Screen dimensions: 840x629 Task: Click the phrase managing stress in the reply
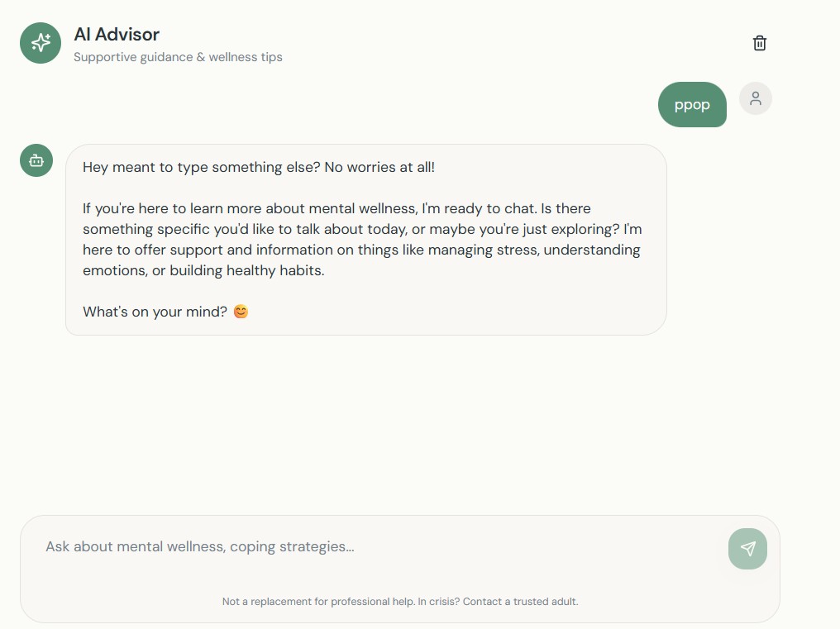[484, 250]
